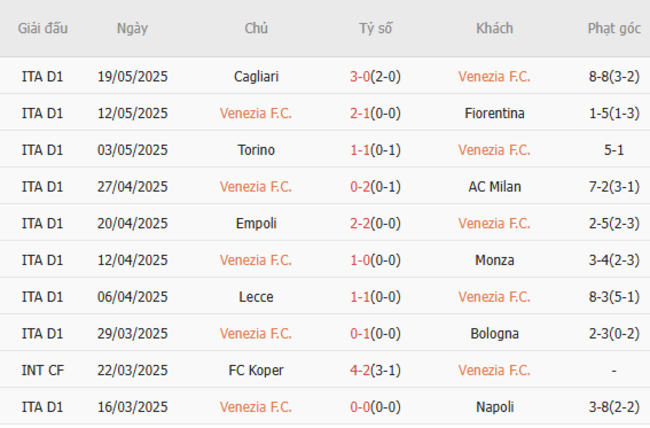Open the Fiorentina team link
The height and width of the screenshot is (428, 650).
tap(494, 114)
